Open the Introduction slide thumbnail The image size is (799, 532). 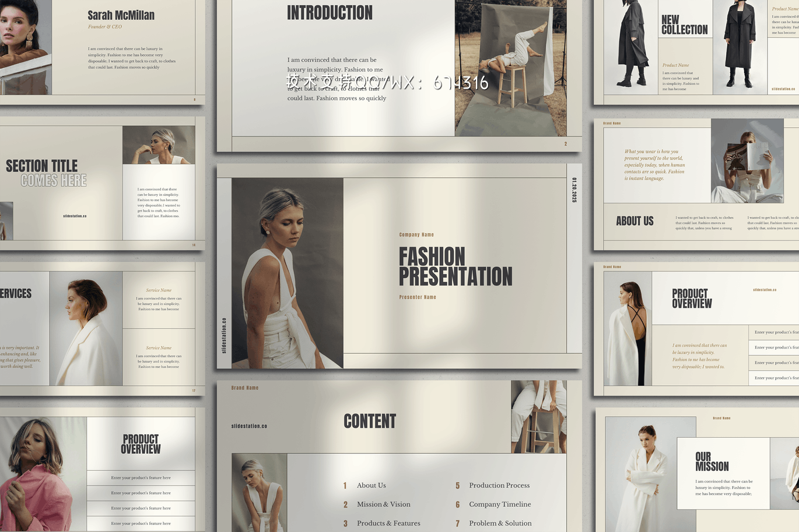(399, 76)
